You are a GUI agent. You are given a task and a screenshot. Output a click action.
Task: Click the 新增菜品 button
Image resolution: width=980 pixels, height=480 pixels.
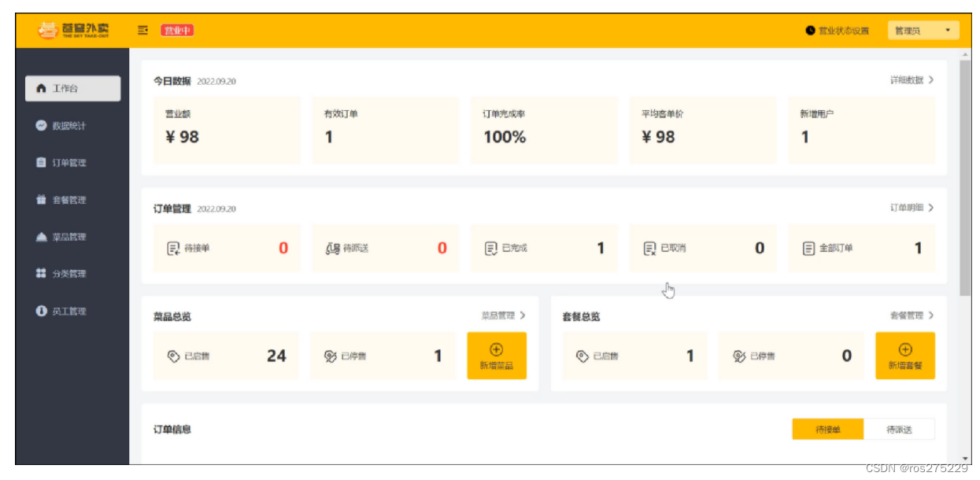496,356
